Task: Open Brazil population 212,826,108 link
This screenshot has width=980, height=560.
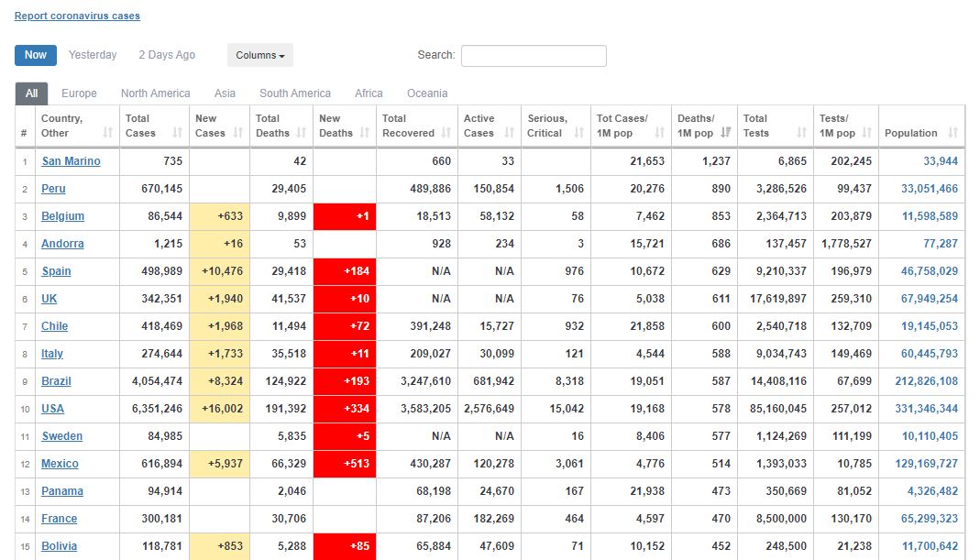Action: [x=926, y=380]
